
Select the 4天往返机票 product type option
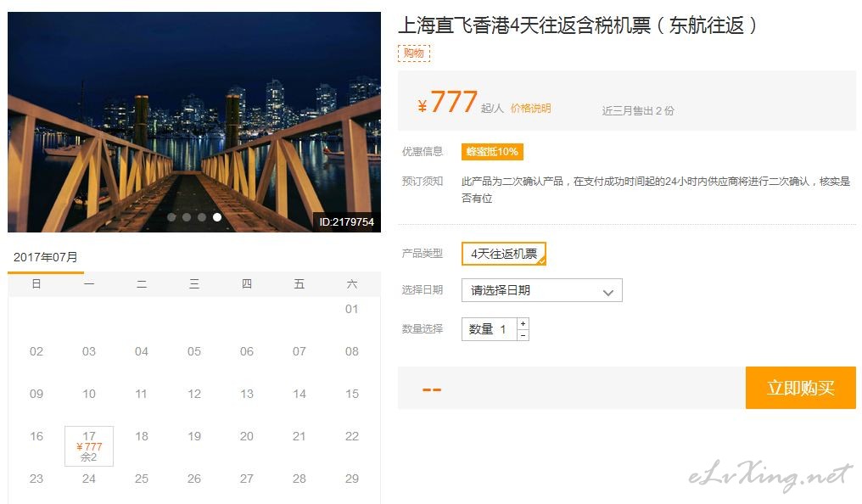coord(504,254)
